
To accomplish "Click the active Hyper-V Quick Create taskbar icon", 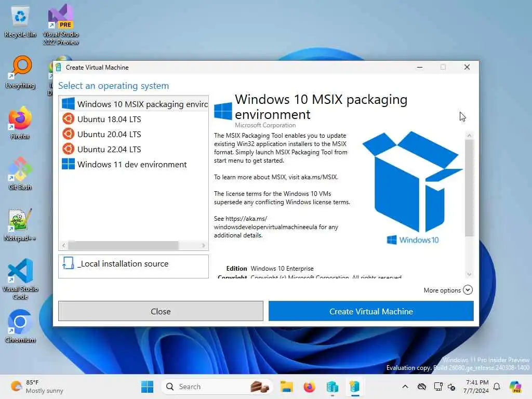I will [354, 387].
